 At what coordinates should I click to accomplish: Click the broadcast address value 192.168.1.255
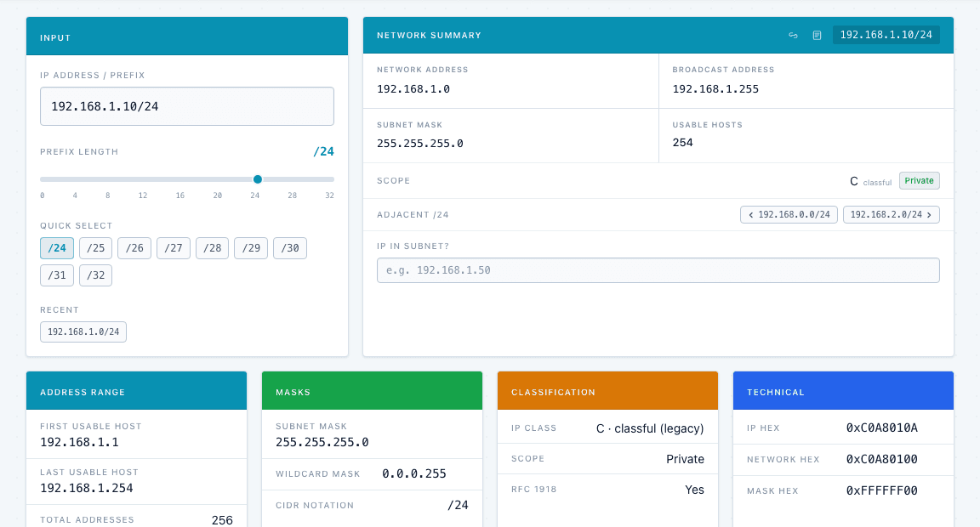point(715,89)
